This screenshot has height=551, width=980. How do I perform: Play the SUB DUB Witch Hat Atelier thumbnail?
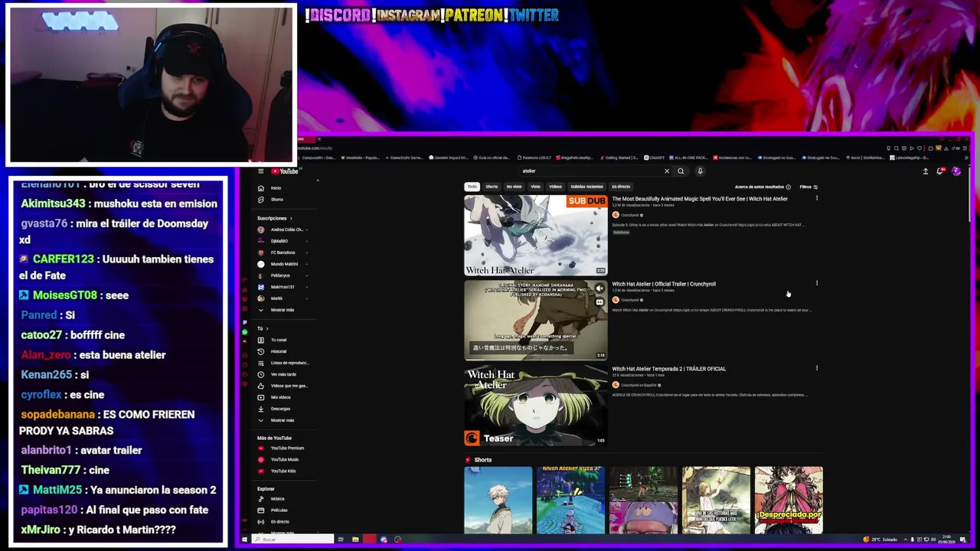pyautogui.click(x=536, y=235)
